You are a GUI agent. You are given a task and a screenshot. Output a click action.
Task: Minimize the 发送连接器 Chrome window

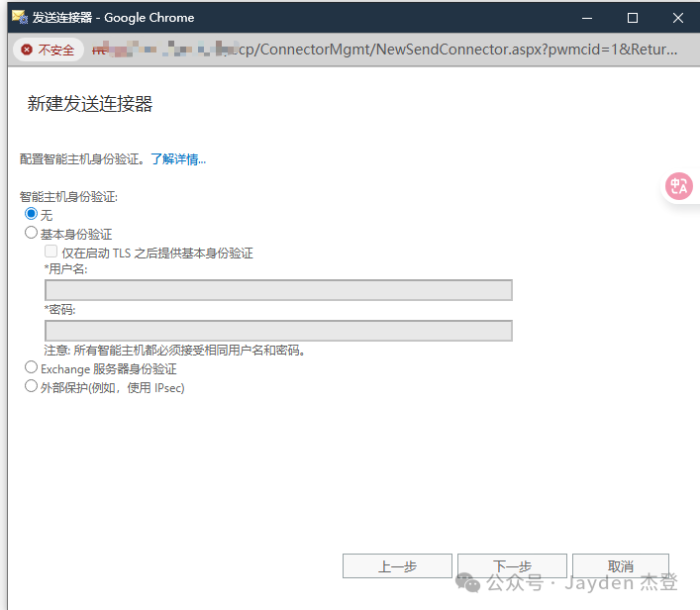coord(588,18)
